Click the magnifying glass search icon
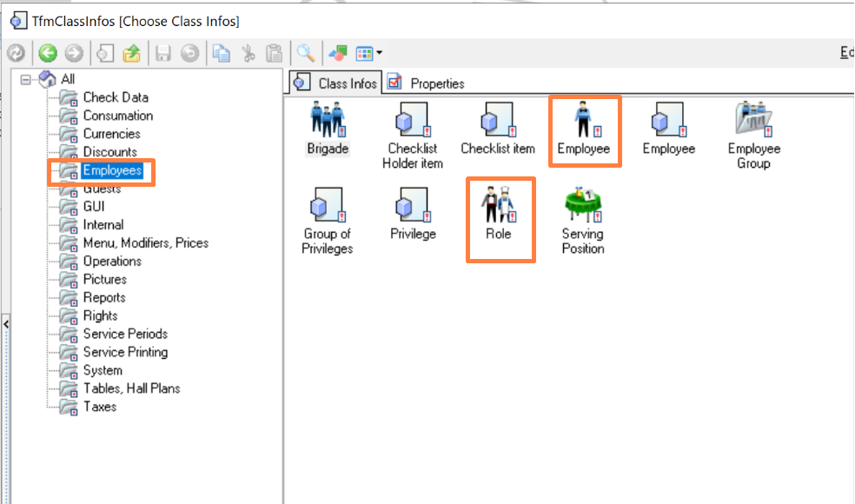Image resolution: width=855 pixels, height=504 pixels. coord(305,53)
